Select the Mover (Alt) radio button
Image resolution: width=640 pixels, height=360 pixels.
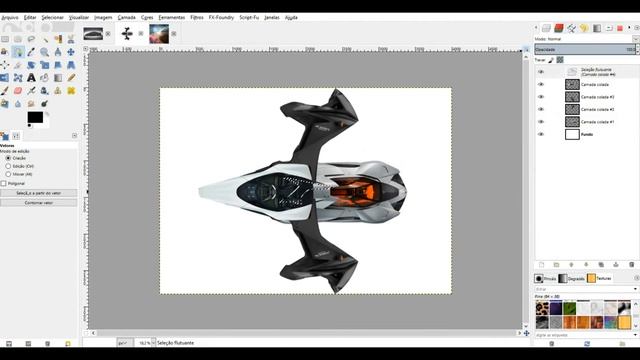pos(8,174)
